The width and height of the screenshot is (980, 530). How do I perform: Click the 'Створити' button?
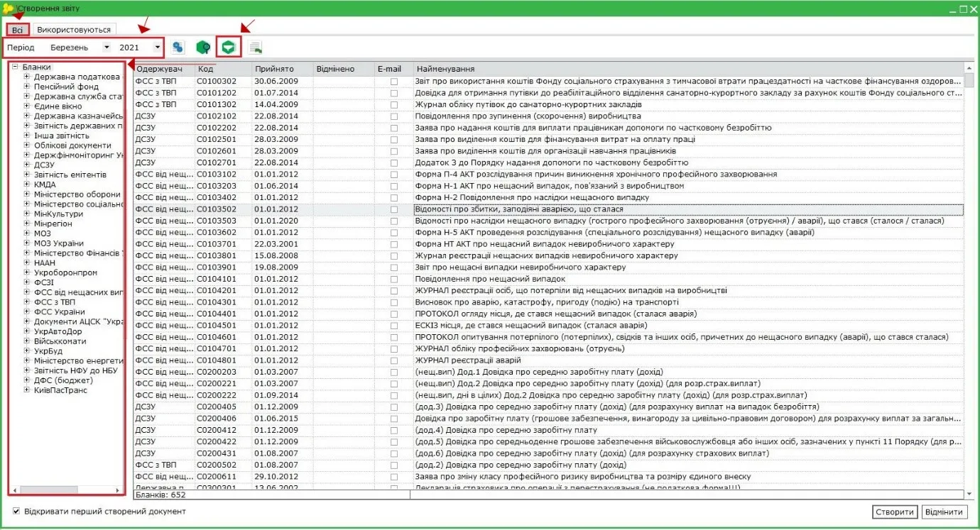(x=895, y=512)
